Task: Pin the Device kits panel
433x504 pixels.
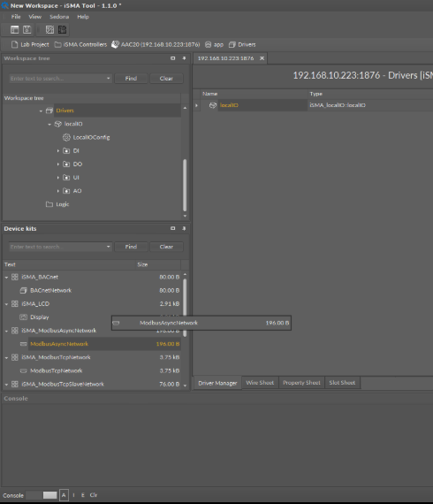Action: pyautogui.click(x=184, y=228)
